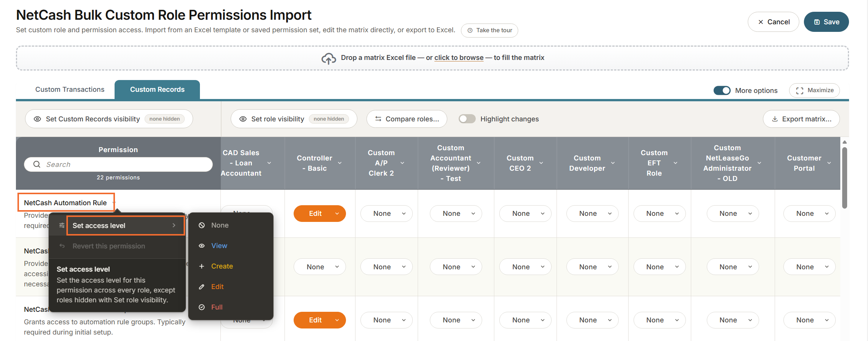Viewport: 868px width, 341px height.
Task: Click the Save disk icon
Action: [x=817, y=22]
